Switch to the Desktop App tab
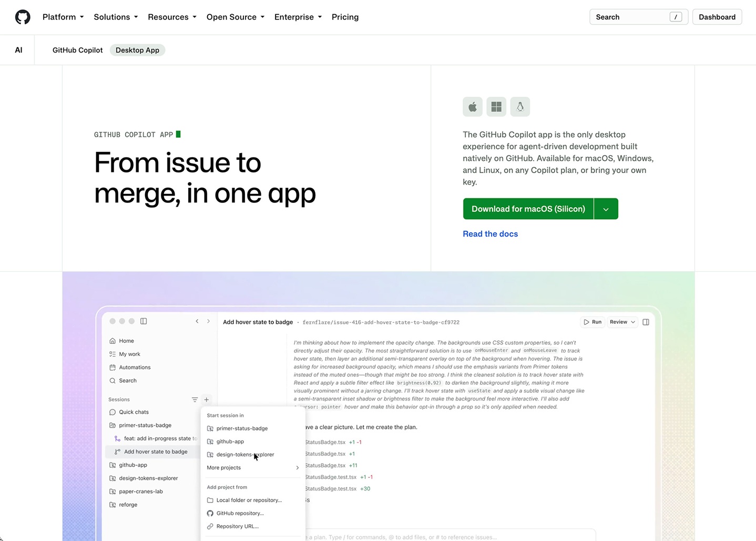The height and width of the screenshot is (541, 756). [x=137, y=50]
